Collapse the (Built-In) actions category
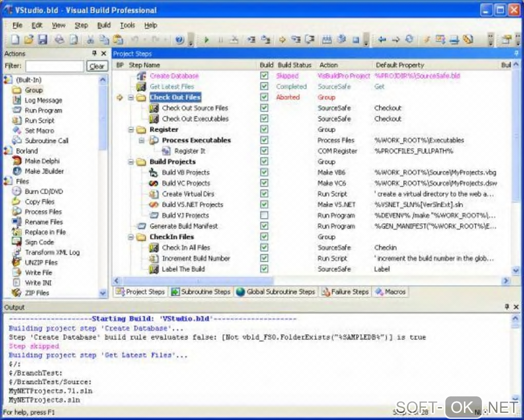The width and height of the screenshot is (524, 420). click(7, 80)
